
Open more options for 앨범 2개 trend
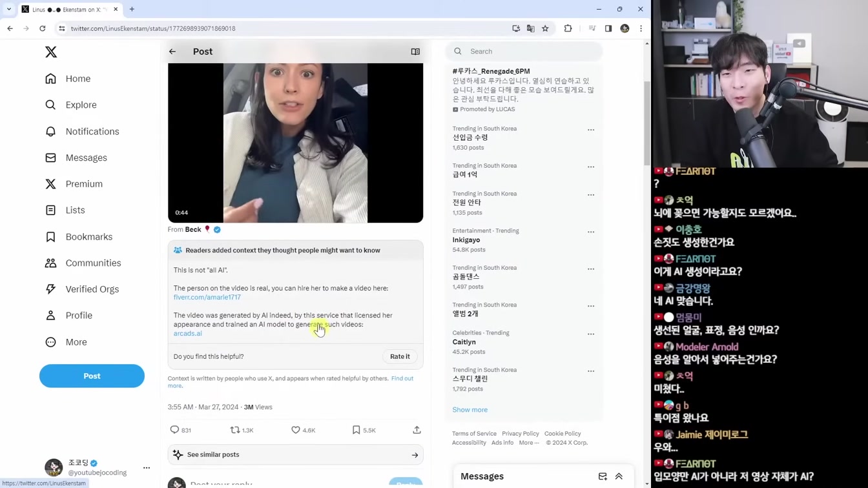(x=591, y=306)
